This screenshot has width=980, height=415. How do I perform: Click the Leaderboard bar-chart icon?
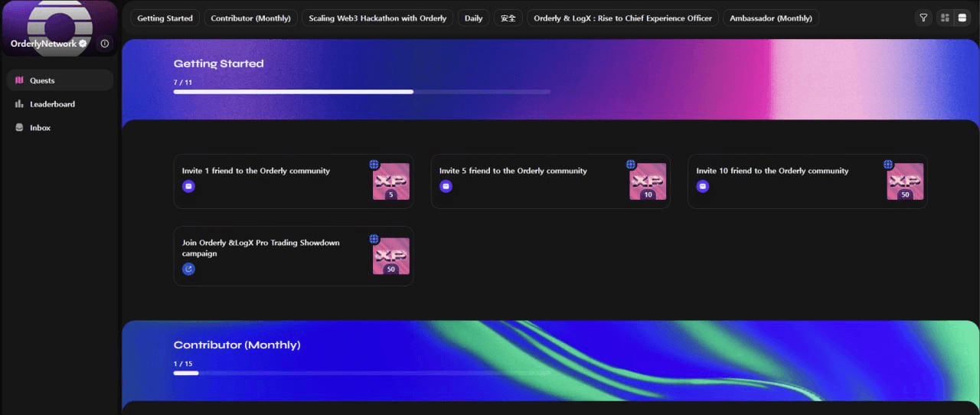click(x=19, y=104)
